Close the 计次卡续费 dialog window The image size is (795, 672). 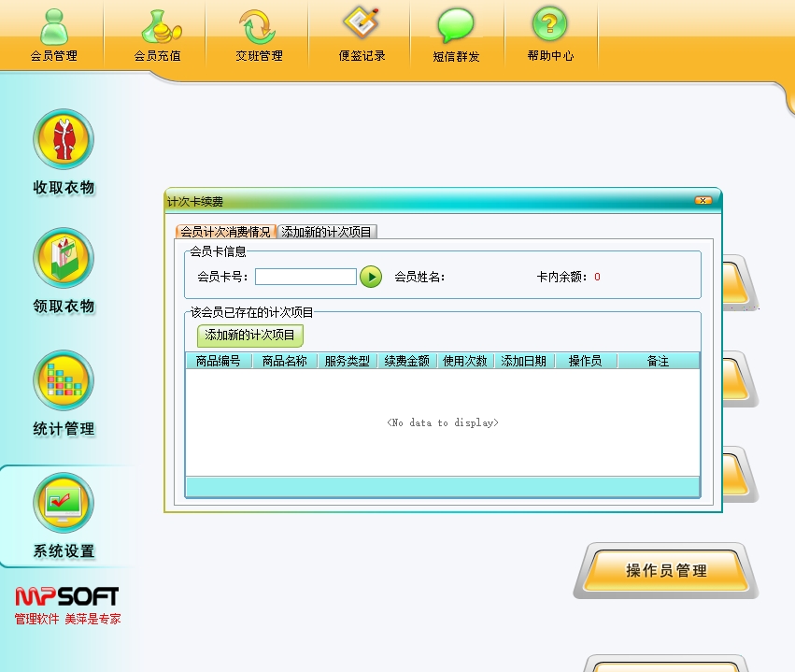tap(703, 201)
